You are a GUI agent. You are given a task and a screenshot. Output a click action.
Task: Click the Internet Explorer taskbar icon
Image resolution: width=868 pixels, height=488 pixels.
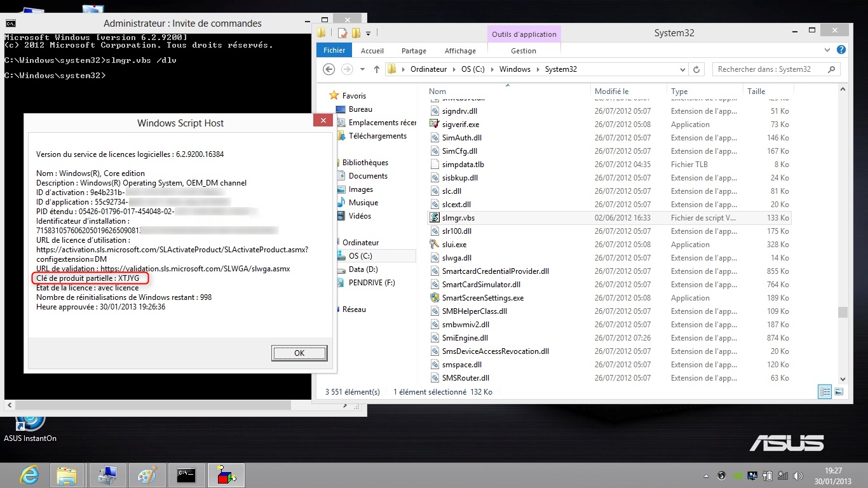[29, 475]
